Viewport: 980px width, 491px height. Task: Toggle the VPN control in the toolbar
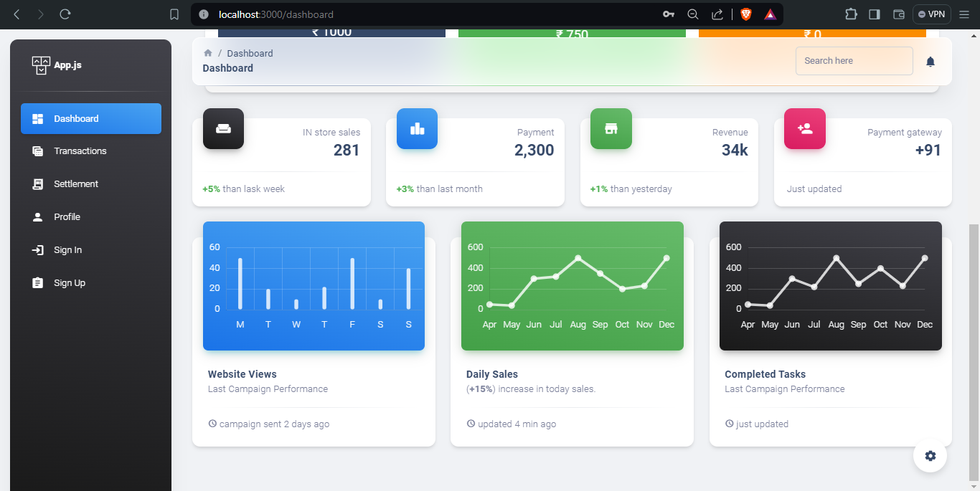(x=931, y=14)
